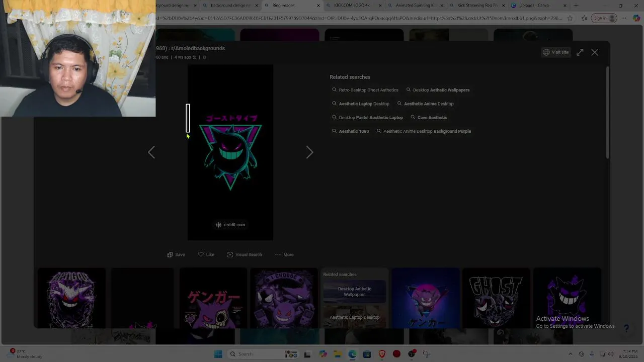This screenshot has width=644, height=362.
Task: Open the purple grinning Gengar thumbnail
Action: pos(567,298)
